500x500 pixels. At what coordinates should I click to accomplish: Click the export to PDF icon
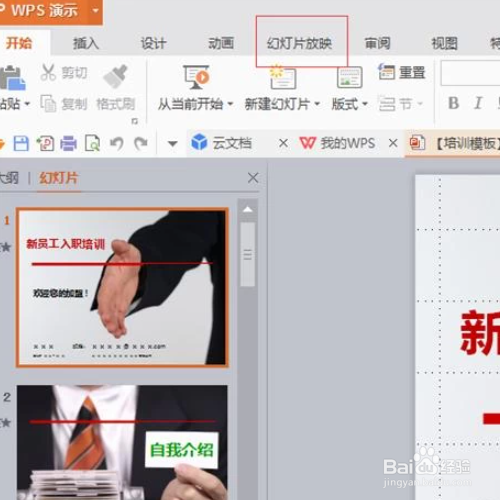pos(45,144)
